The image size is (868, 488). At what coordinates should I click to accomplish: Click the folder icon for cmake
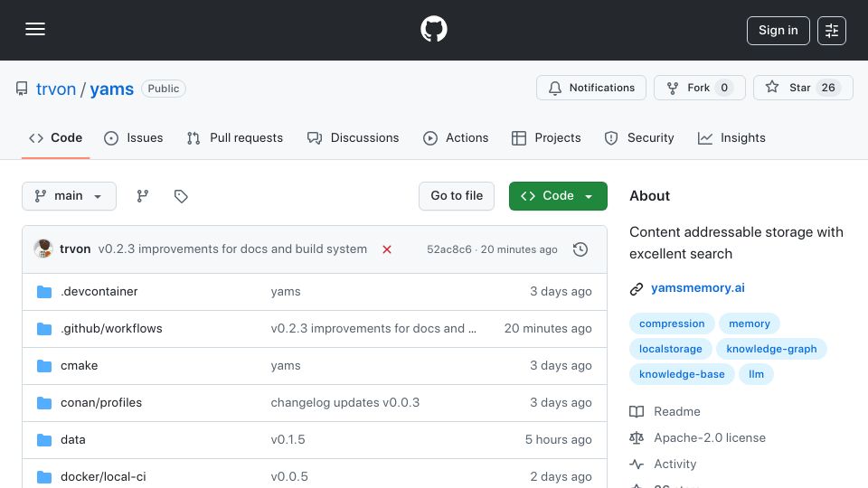[x=44, y=366]
